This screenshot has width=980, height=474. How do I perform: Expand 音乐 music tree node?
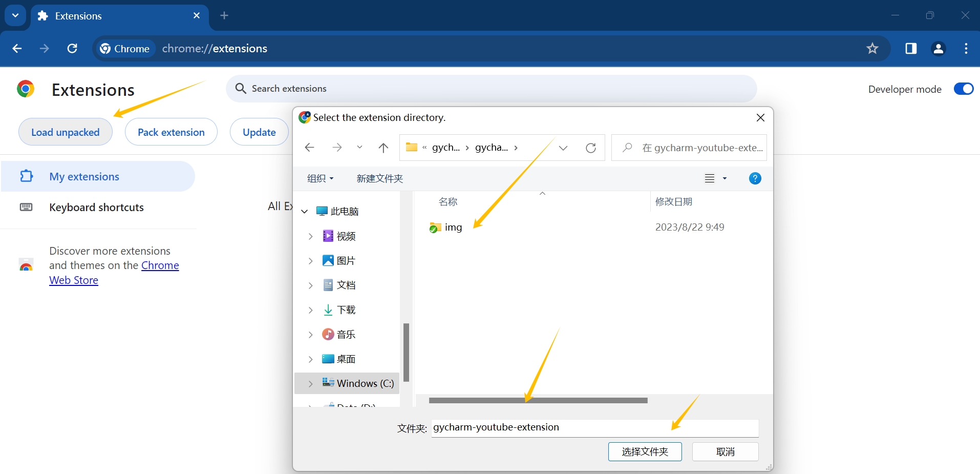pyautogui.click(x=310, y=335)
